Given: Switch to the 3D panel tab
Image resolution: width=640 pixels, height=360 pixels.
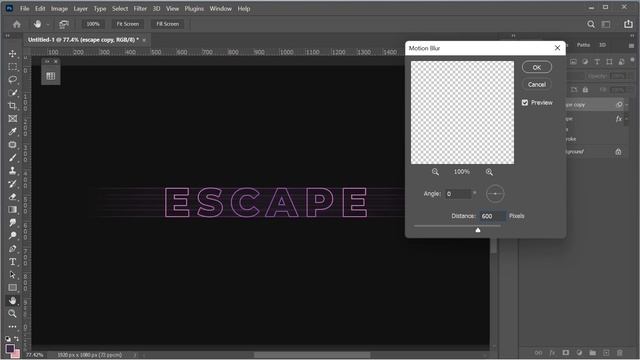Looking at the screenshot, I should (602, 45).
